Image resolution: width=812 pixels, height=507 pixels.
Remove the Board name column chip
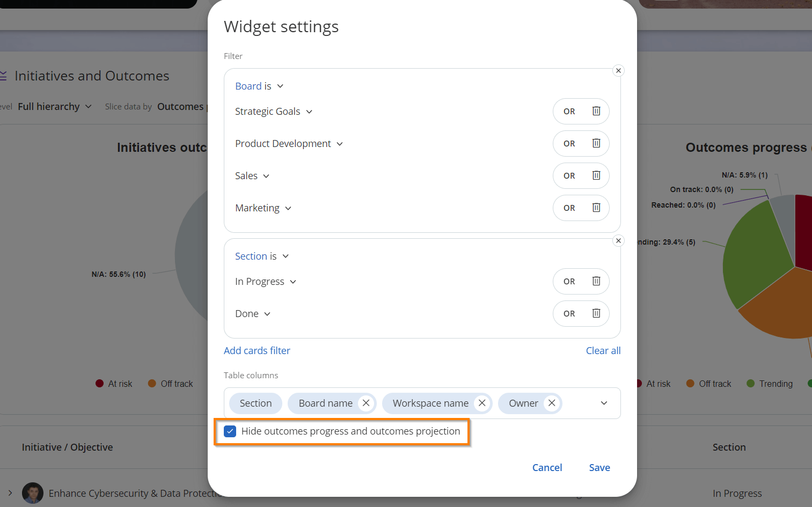366,403
